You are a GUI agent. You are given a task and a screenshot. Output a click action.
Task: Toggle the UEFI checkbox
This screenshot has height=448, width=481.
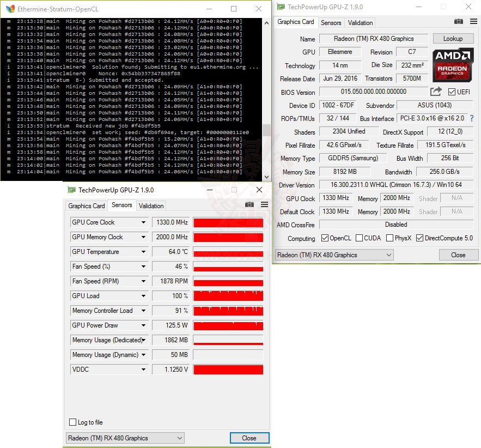[452, 92]
